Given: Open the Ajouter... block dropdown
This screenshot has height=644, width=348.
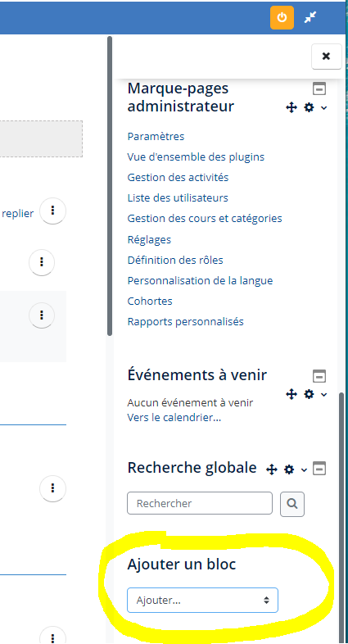Looking at the screenshot, I should (203, 600).
